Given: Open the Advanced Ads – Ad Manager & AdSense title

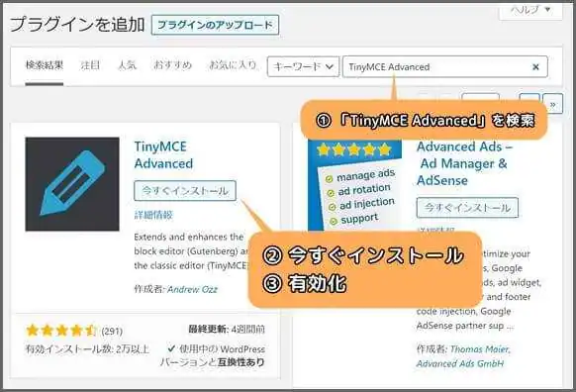Looking at the screenshot, I should coord(464,163).
